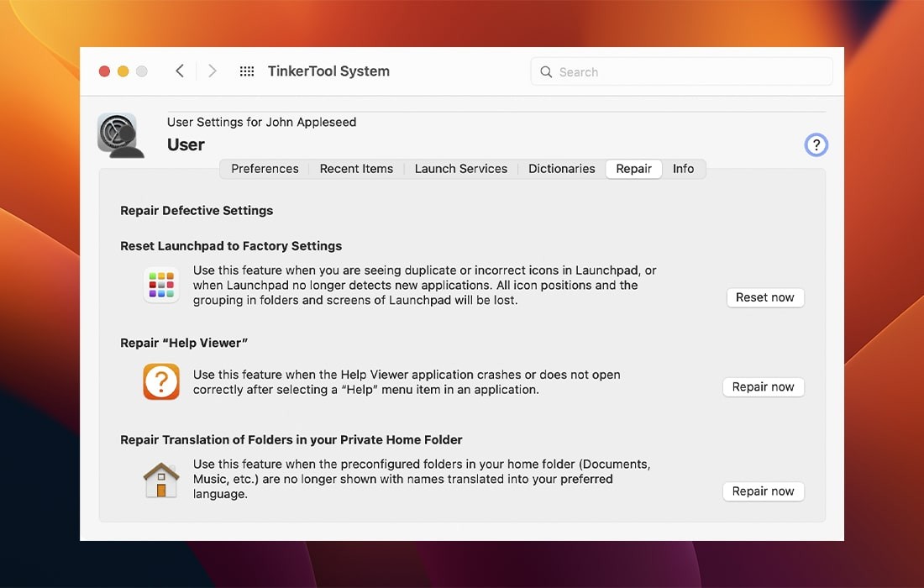The height and width of the screenshot is (588, 924).
Task: Click the back navigation arrow
Action: [x=179, y=71]
